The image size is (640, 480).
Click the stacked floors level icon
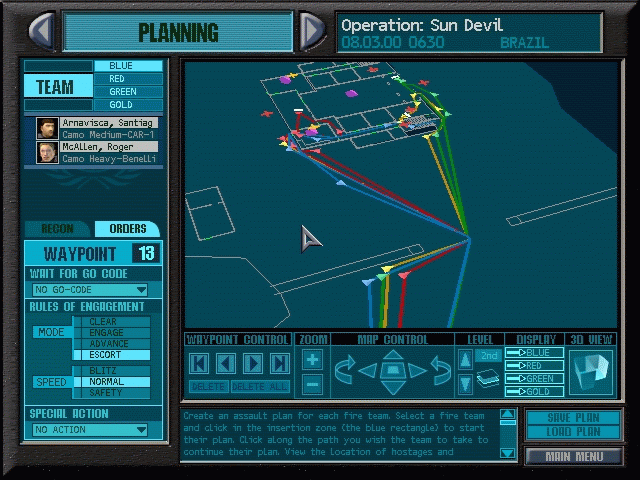pos(488,378)
